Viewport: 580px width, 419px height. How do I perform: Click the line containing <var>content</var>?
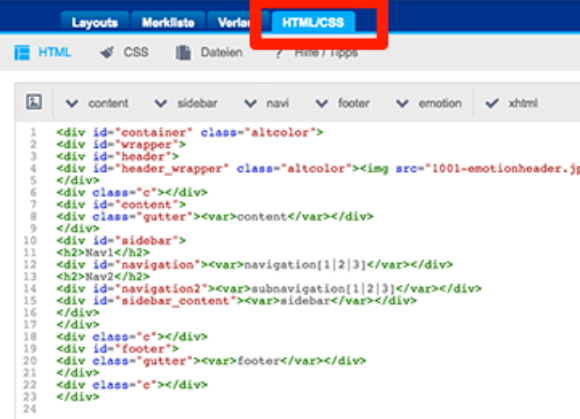[215, 216]
